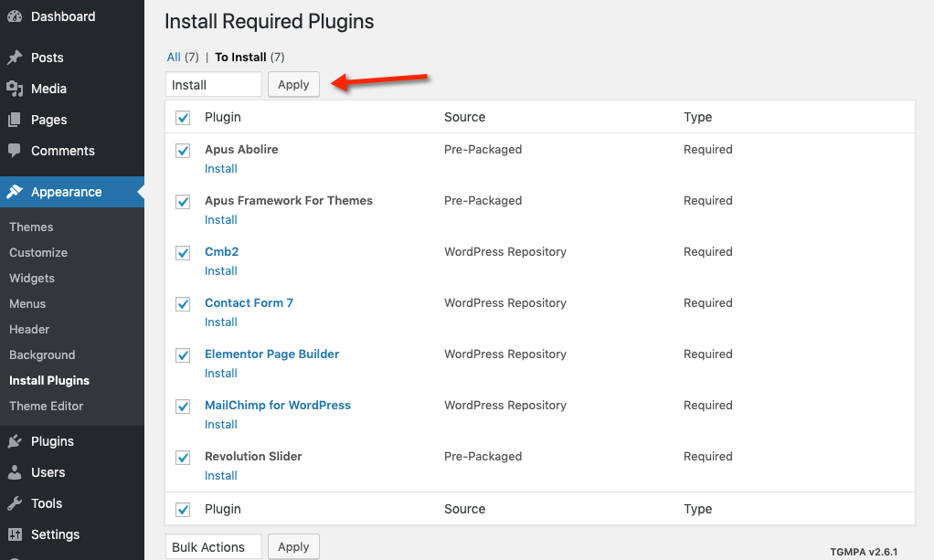Uncheck the Apus Abolire plugin checkbox
Image resolution: width=934 pixels, height=560 pixels.
coord(183,150)
